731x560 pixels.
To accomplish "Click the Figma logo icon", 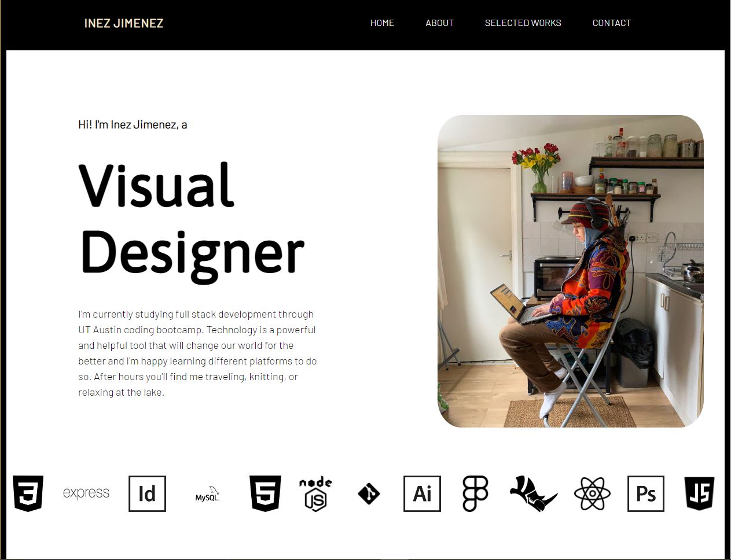I will [x=475, y=493].
